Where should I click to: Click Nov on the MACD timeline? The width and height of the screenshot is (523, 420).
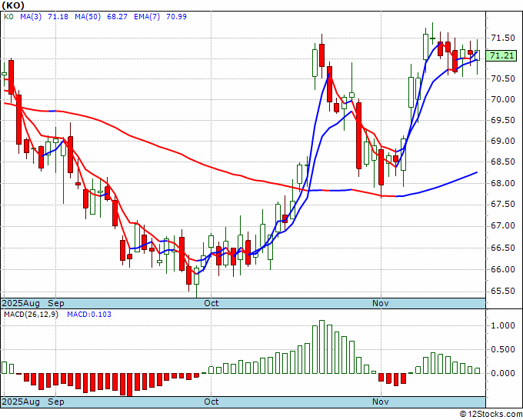(381, 402)
